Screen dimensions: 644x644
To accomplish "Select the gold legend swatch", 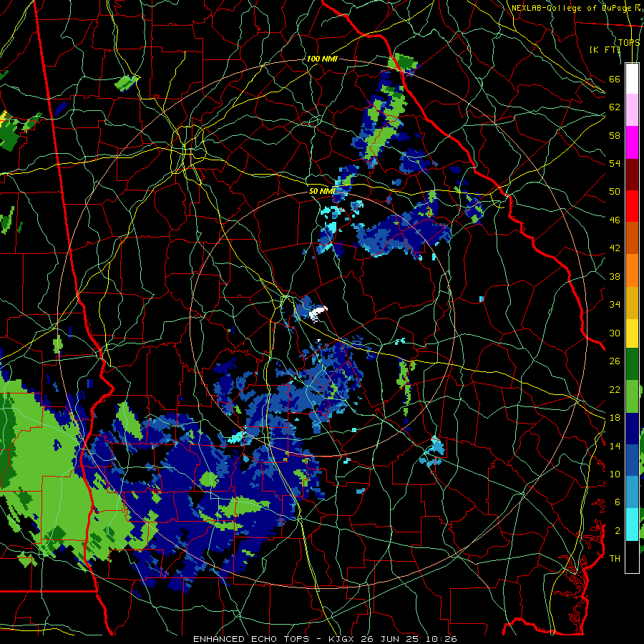I will pyautogui.click(x=632, y=303).
